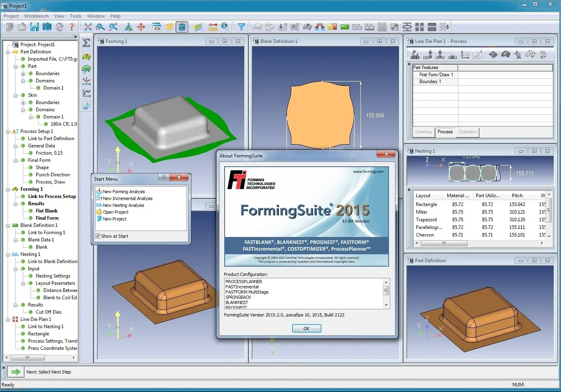Click the red-blue arch forming toolbar icon
The height and width of the screenshot is (392, 561).
[x=320, y=27]
